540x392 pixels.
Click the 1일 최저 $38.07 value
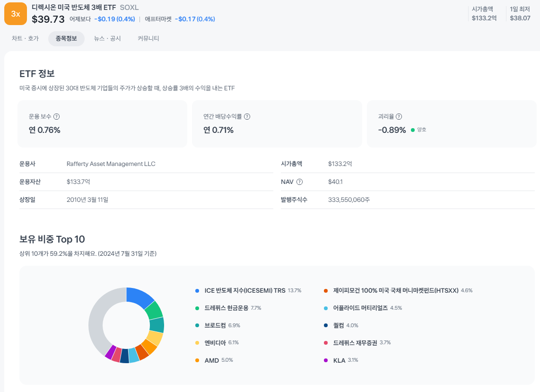pyautogui.click(x=520, y=18)
